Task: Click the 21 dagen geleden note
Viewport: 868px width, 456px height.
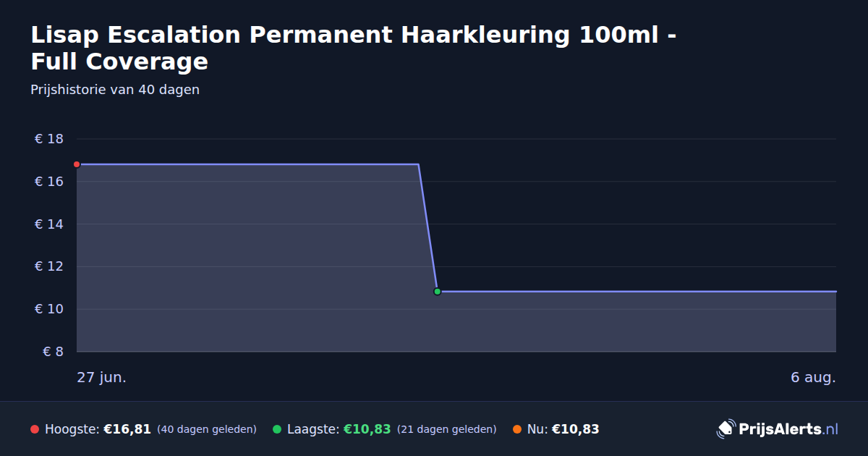Action: [447, 430]
